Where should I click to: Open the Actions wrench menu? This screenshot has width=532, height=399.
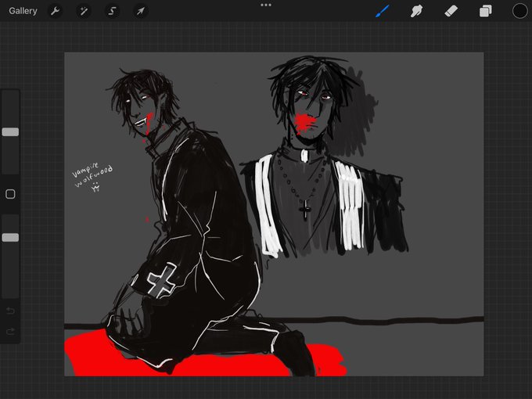[55, 11]
